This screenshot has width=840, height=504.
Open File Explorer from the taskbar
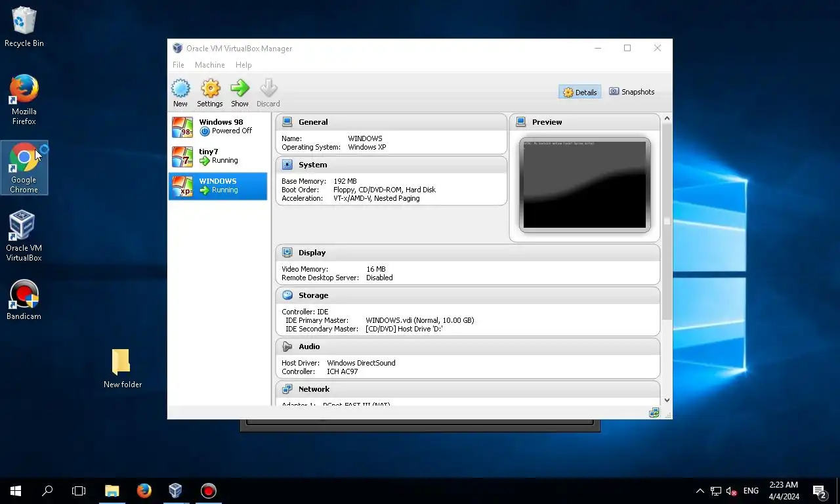coord(112,490)
